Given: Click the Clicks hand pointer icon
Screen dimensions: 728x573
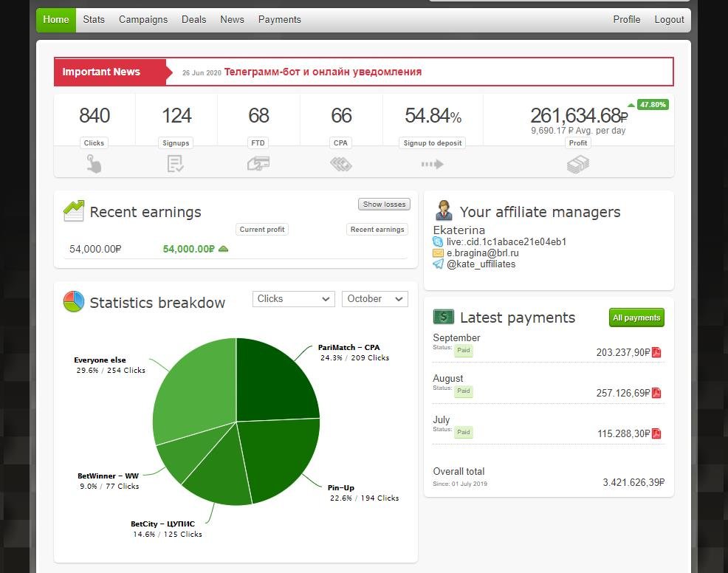Looking at the screenshot, I should tap(94, 164).
